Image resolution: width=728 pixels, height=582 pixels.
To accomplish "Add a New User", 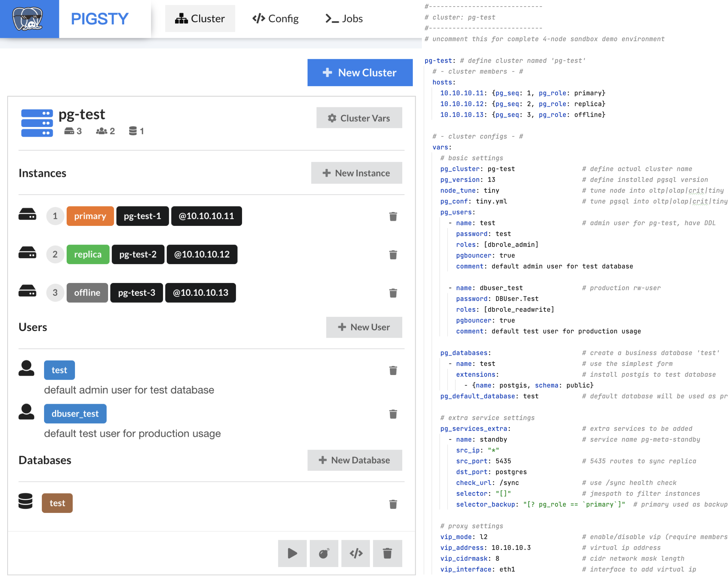I will click(364, 327).
